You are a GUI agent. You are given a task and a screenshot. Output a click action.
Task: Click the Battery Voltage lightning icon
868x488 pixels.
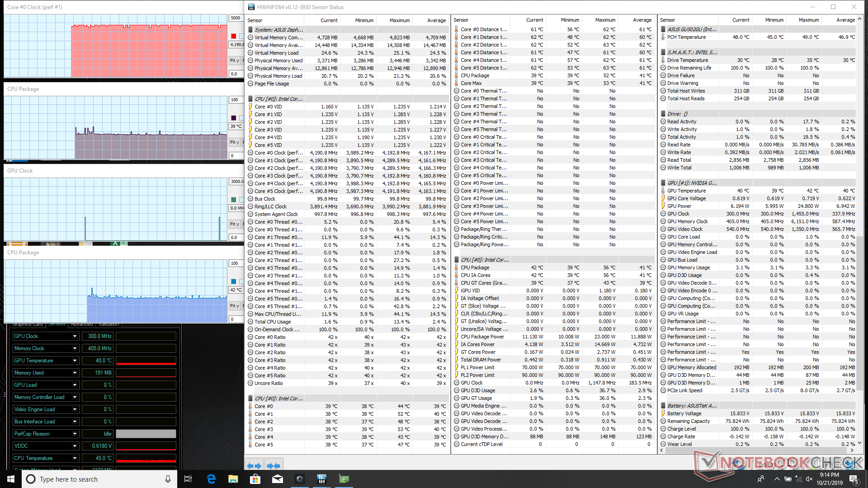[663, 413]
